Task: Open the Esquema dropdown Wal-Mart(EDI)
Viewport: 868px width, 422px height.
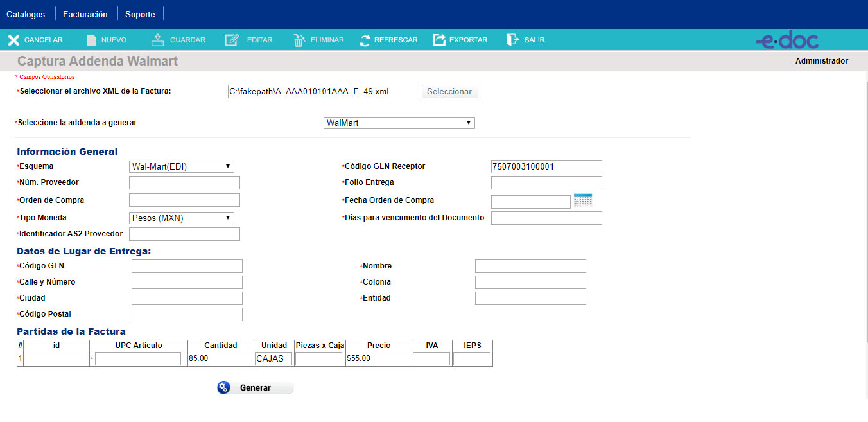Action: click(182, 166)
